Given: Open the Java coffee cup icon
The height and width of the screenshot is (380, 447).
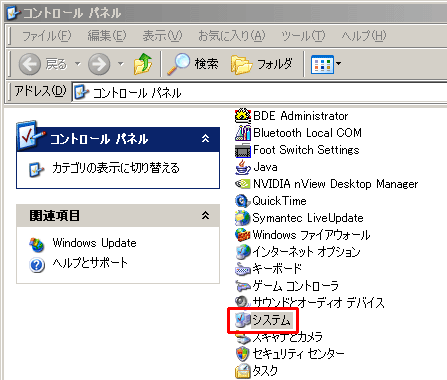Looking at the screenshot, I should pyautogui.click(x=243, y=167).
